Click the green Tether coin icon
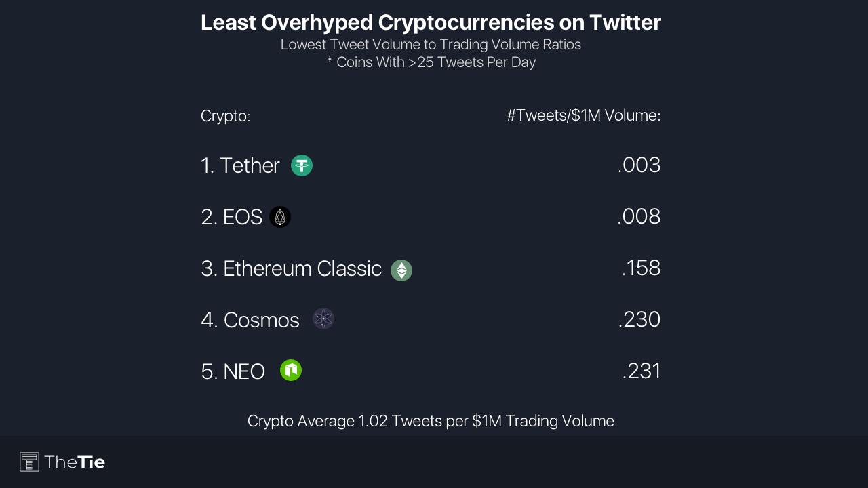This screenshot has height=488, width=868. [302, 165]
